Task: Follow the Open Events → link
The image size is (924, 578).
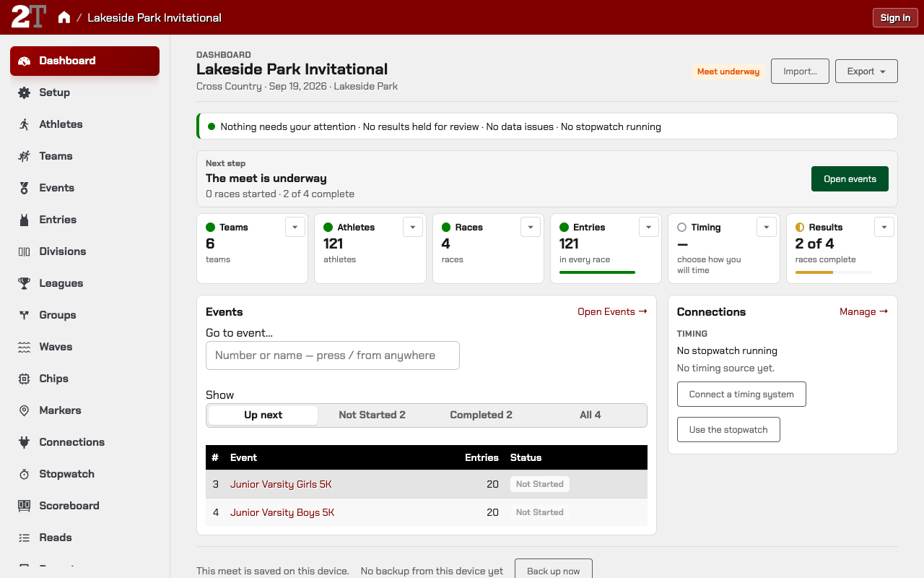Action: (612, 311)
